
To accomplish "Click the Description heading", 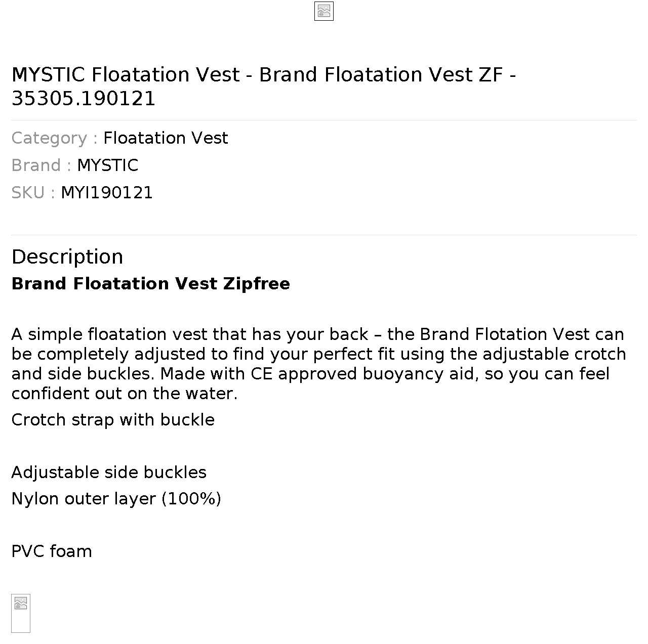I will click(x=67, y=257).
